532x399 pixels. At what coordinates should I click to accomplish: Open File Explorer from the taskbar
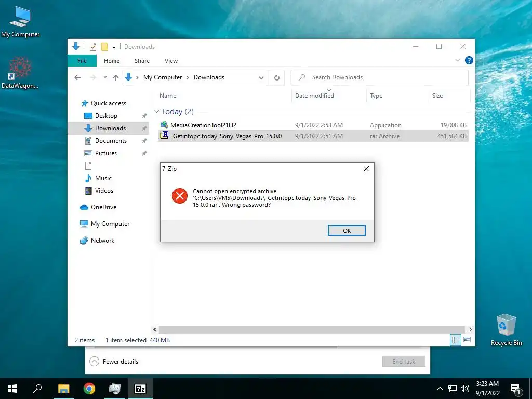63,389
